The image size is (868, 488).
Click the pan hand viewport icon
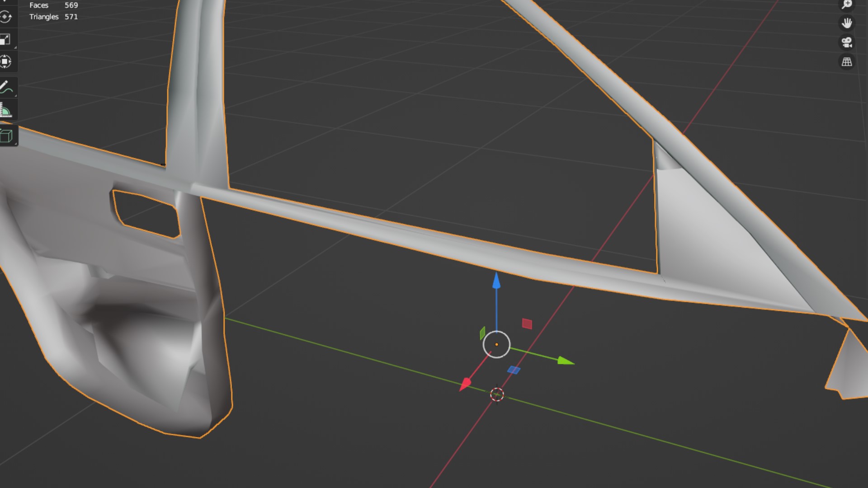[846, 23]
